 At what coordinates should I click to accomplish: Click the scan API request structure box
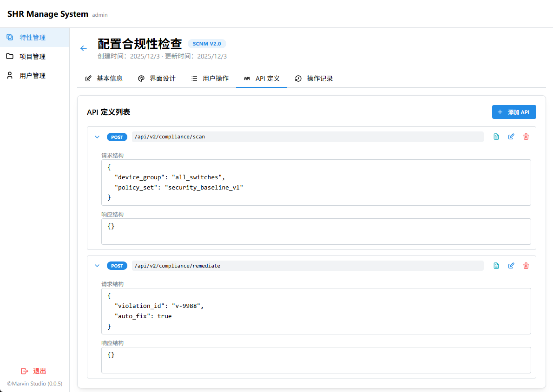316,183
